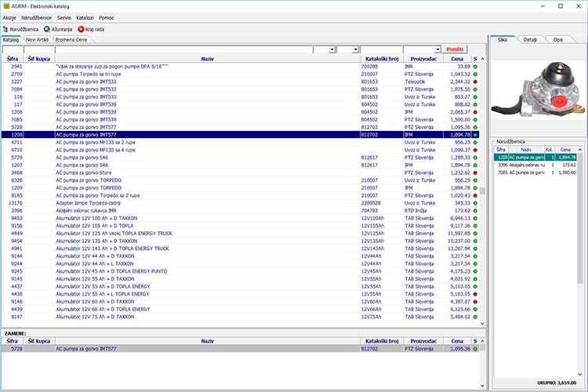This screenshot has width=588, height=392.
Task: Click the Šifra filter input field
Action: pos(13,49)
